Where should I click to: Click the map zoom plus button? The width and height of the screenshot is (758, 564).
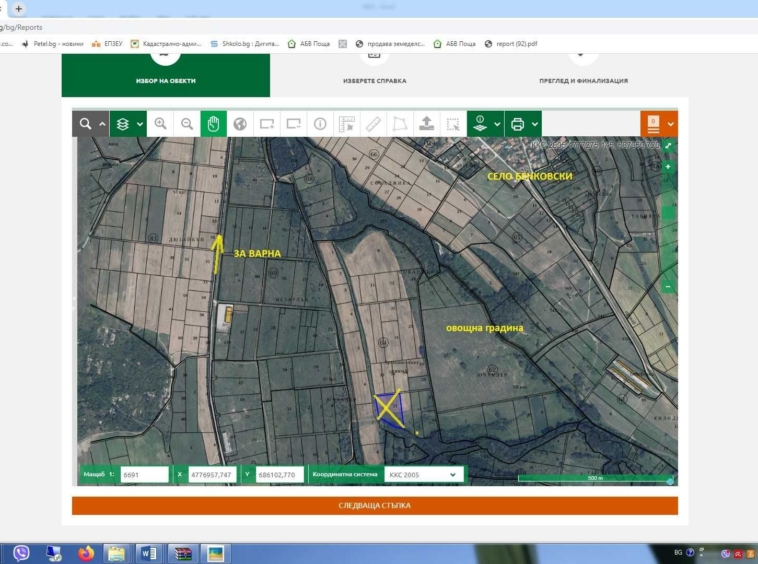coord(668,167)
